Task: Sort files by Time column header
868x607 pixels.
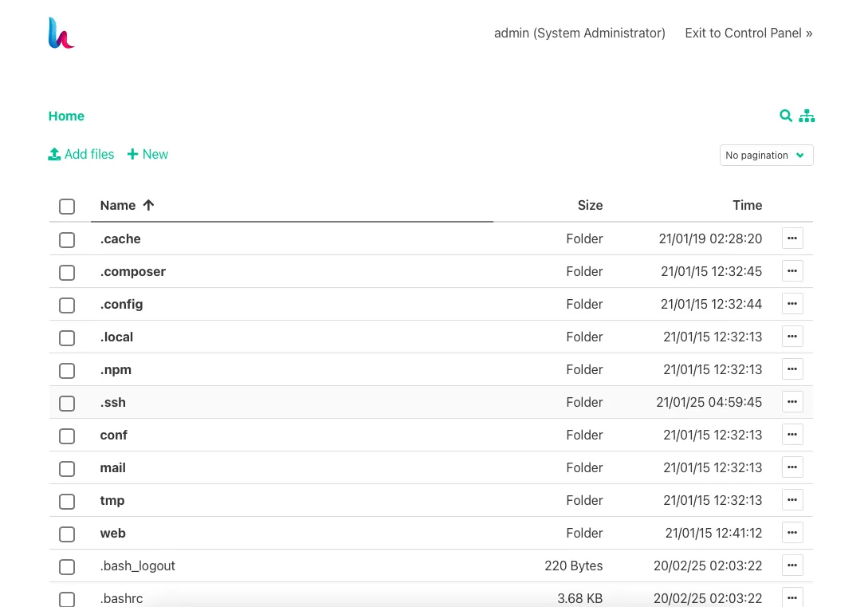Action: tap(747, 205)
